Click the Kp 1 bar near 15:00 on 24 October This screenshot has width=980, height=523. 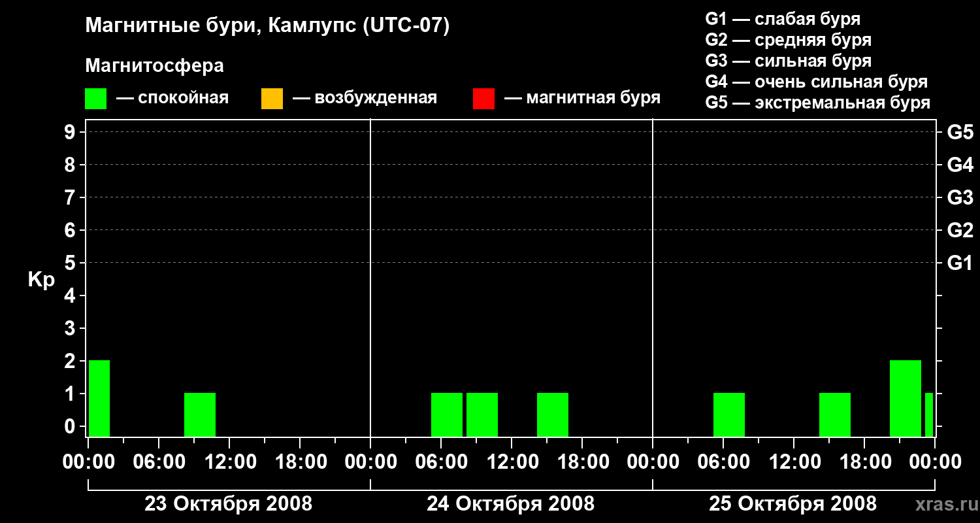click(553, 414)
